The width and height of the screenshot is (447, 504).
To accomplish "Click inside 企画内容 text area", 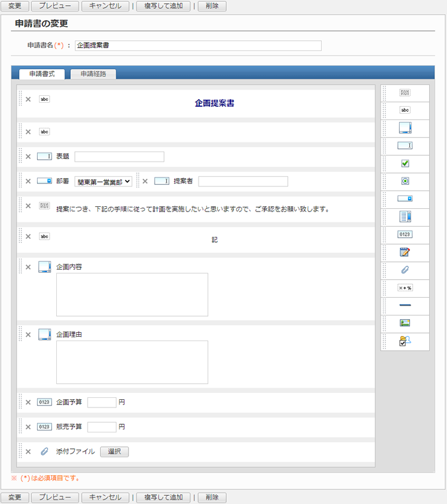I will tap(132, 294).
